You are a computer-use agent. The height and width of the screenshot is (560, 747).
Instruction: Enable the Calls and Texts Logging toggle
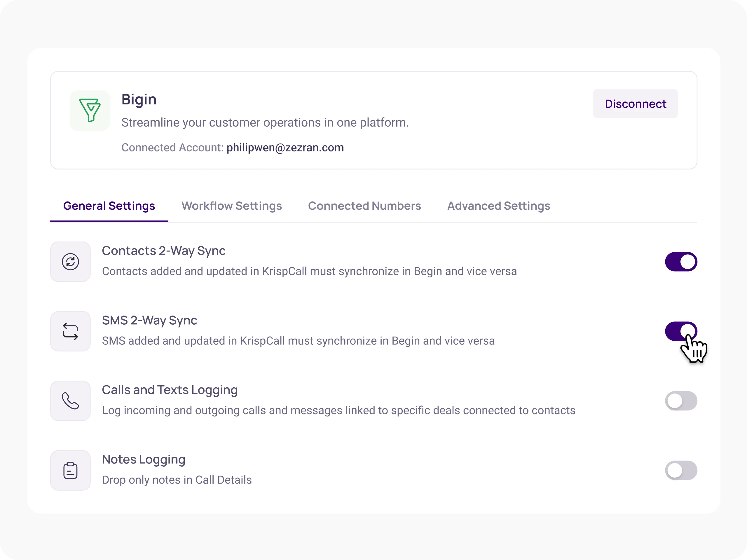[x=681, y=401]
